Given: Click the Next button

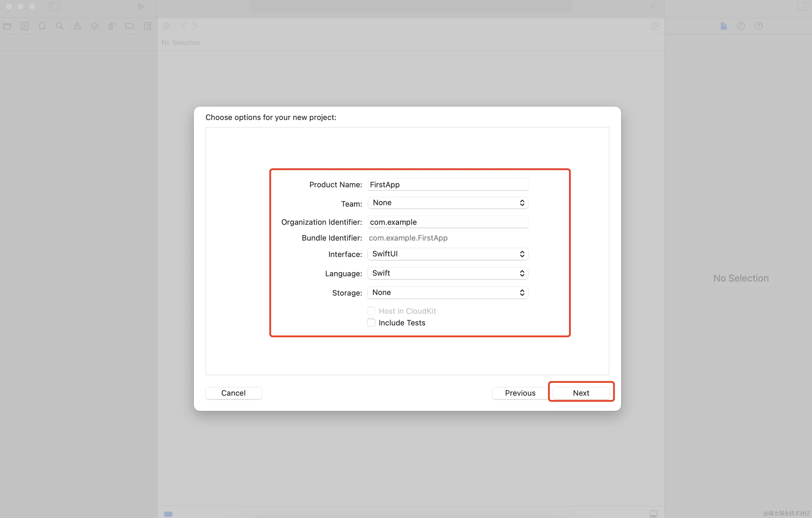Looking at the screenshot, I should tap(581, 393).
